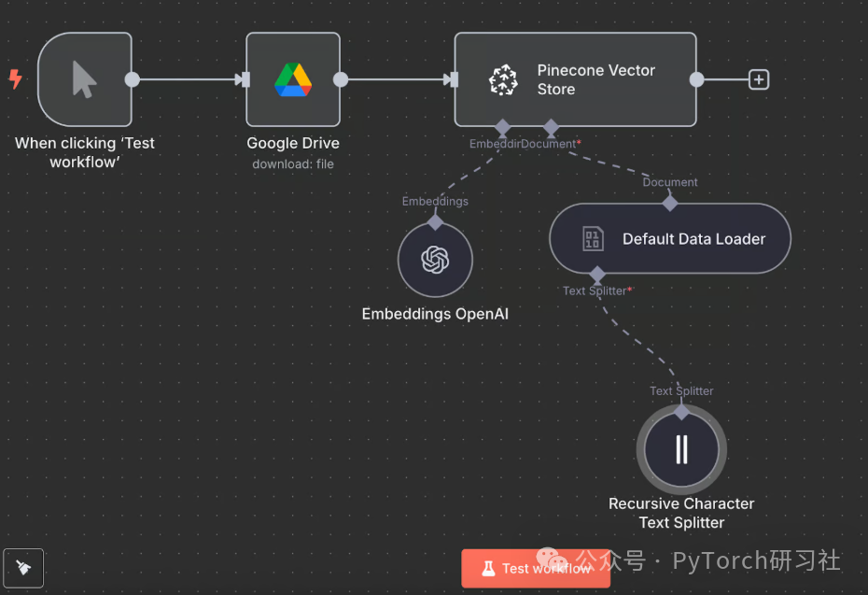Click the Default Data Loader Text Splitter diamond
This screenshot has height=595, width=868.
(x=597, y=274)
